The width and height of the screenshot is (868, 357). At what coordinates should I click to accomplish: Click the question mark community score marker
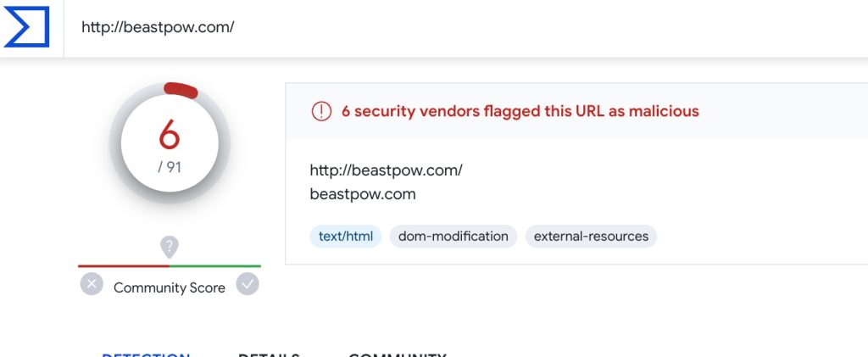(x=170, y=247)
